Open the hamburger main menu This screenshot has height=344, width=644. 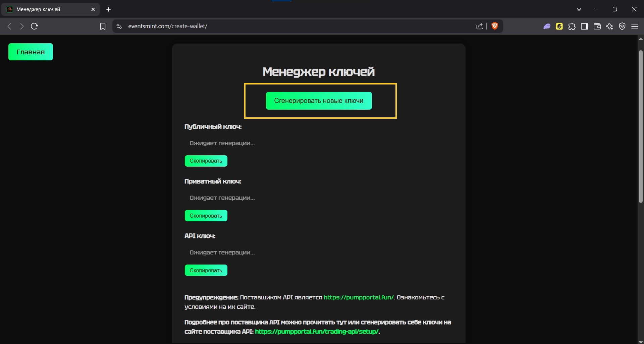(635, 26)
